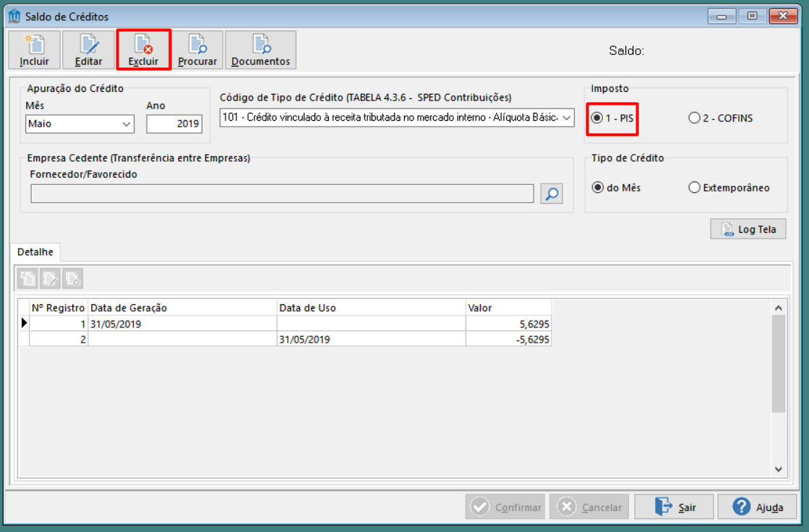Click the magnifier next to Fornecedor/Favorecido
The width and height of the screenshot is (809, 532).
tap(552, 194)
